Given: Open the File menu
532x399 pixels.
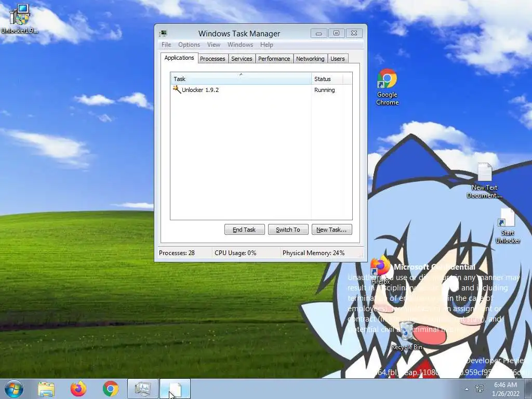Looking at the screenshot, I should point(166,45).
